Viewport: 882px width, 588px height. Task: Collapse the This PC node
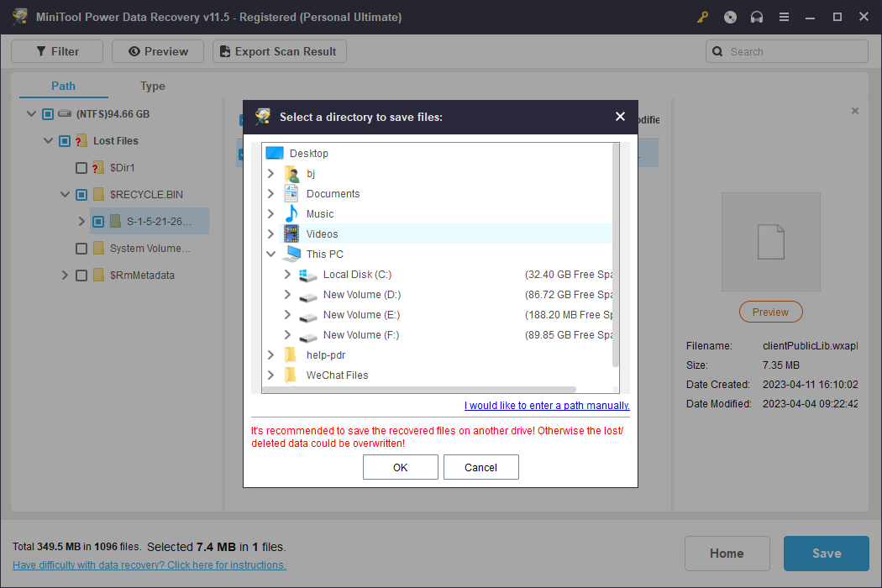pyautogui.click(x=270, y=254)
